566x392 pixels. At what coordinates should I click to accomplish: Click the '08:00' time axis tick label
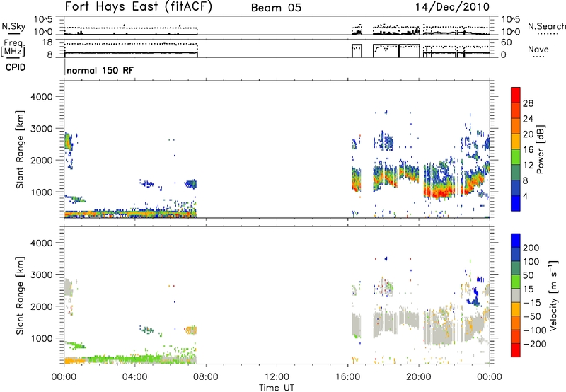(205, 377)
